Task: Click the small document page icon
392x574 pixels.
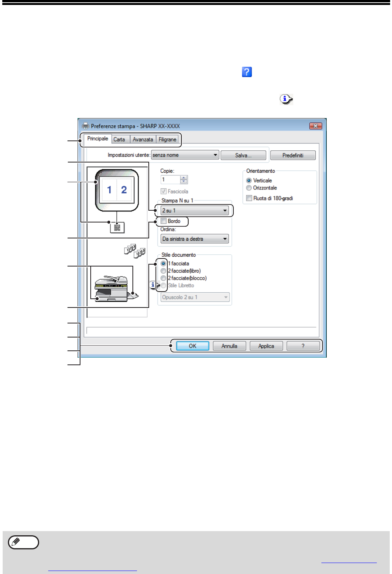Action: point(117,227)
